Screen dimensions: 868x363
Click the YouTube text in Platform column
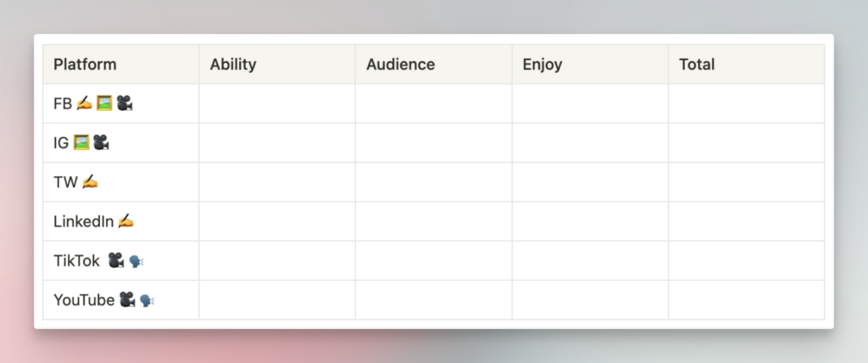[x=84, y=299]
